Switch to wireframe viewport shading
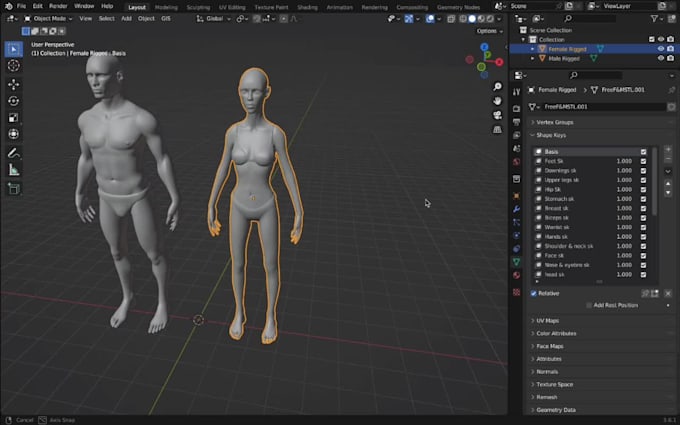 coord(463,19)
